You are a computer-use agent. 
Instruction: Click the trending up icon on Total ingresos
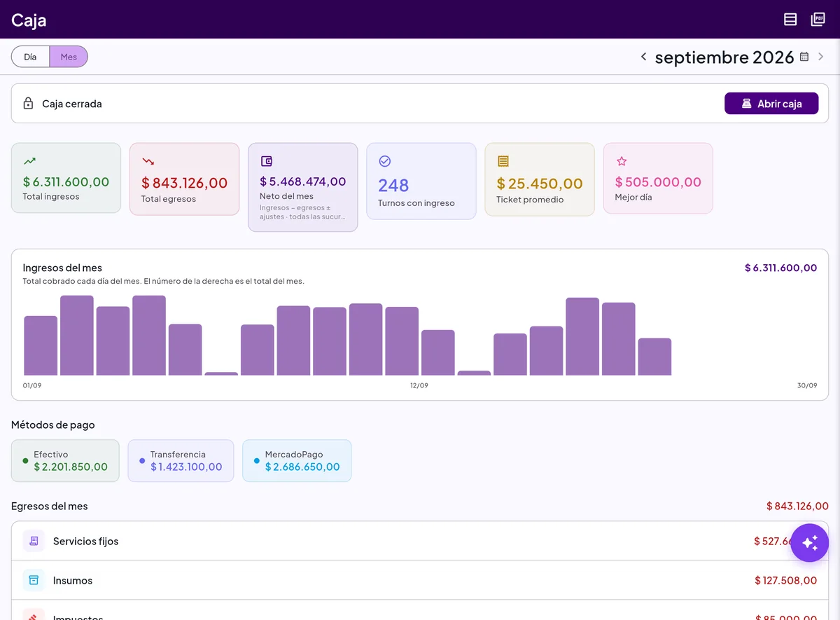pos(29,161)
